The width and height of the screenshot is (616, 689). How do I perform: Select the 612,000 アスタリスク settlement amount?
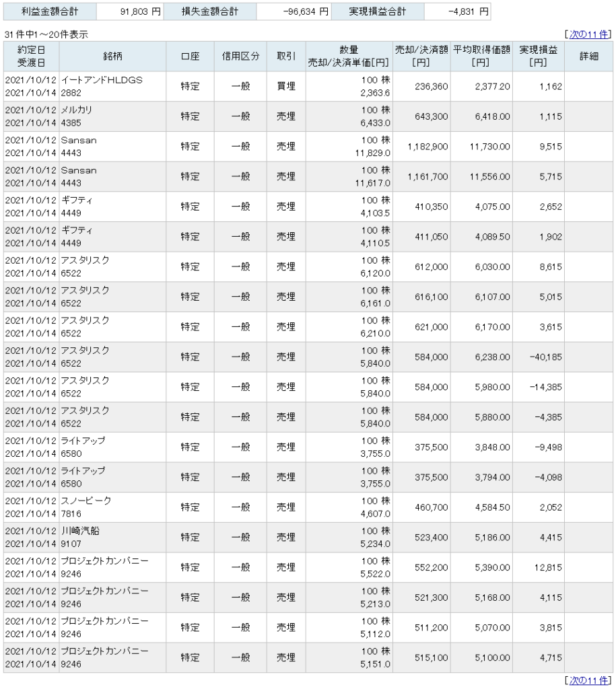pyautogui.click(x=432, y=266)
